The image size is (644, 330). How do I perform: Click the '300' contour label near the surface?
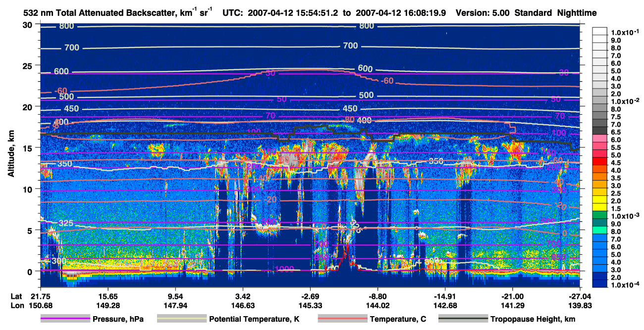[58, 261]
